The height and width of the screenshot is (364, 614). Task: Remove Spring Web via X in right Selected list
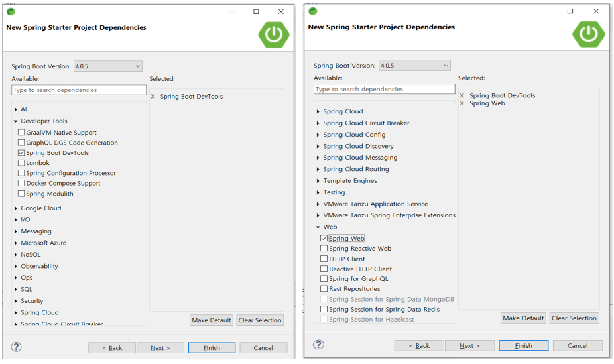462,103
